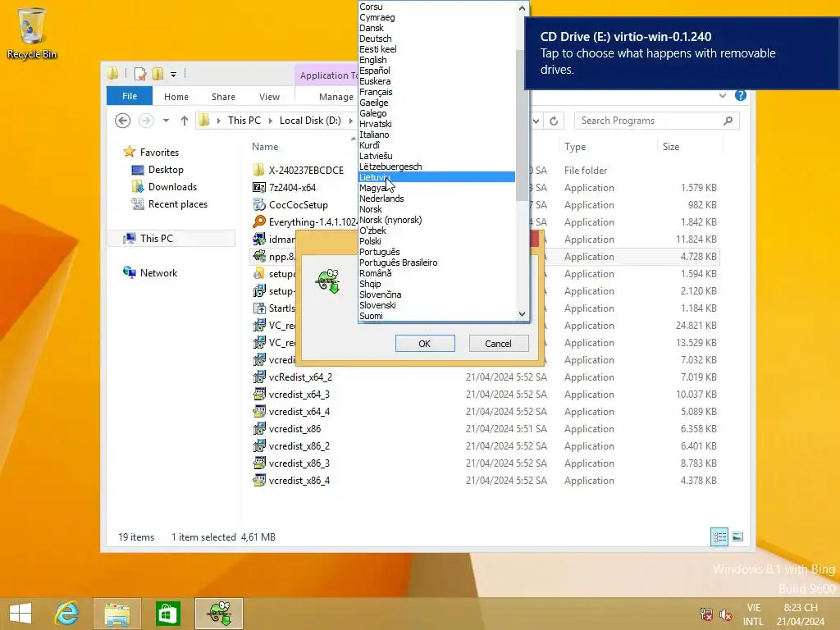
Task: Click the Properties quick access icon
Action: pos(140,74)
